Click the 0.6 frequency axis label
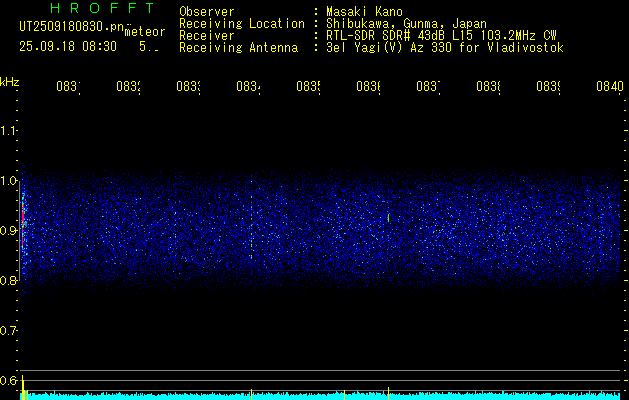The width and height of the screenshot is (629, 400). pos(9,380)
